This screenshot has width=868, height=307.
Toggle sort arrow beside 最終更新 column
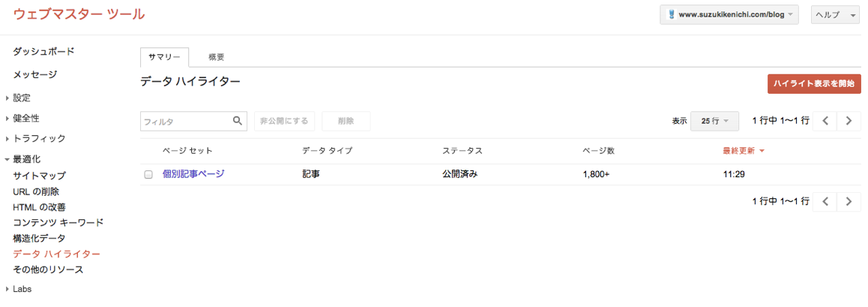click(x=762, y=151)
